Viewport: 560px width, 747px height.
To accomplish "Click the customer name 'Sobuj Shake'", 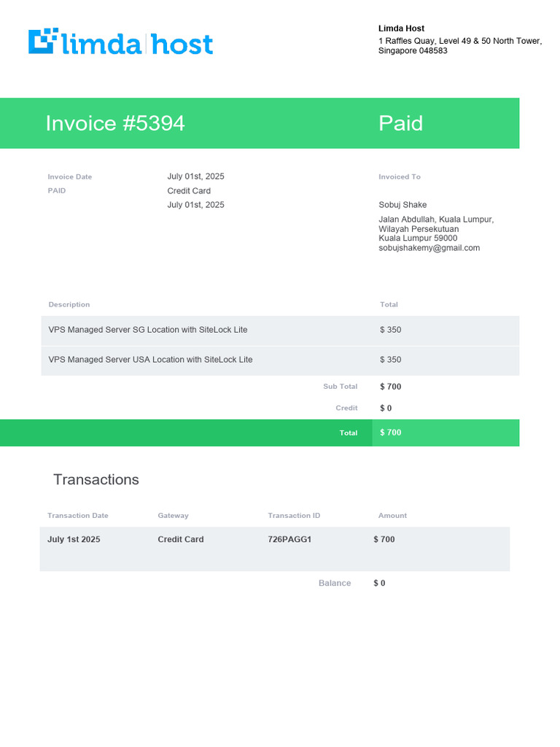I will pyautogui.click(x=402, y=205).
